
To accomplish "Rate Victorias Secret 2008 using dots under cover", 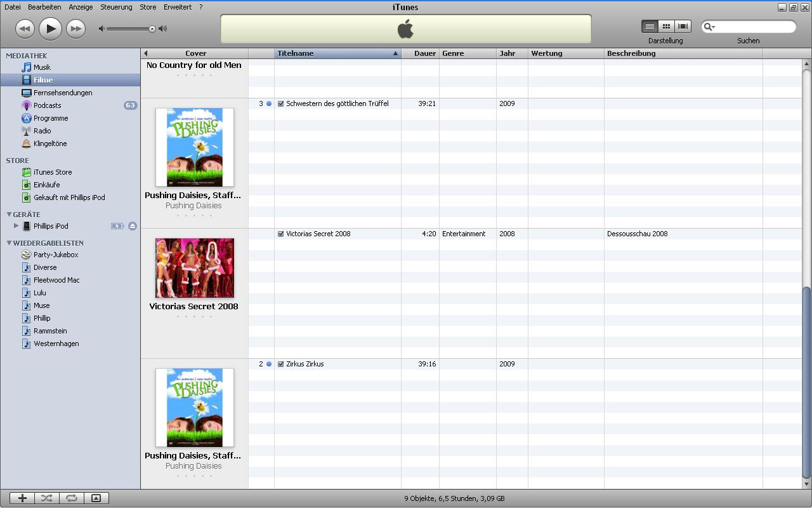I will pos(194,316).
